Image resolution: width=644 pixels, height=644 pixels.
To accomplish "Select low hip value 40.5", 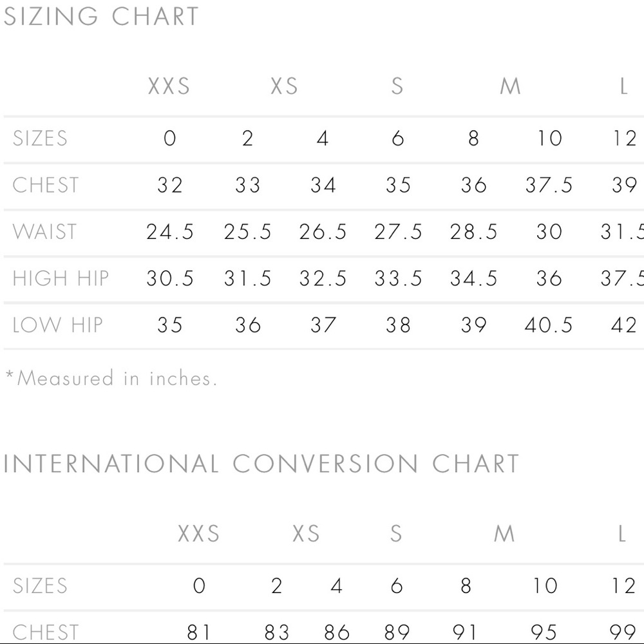I will (548, 325).
